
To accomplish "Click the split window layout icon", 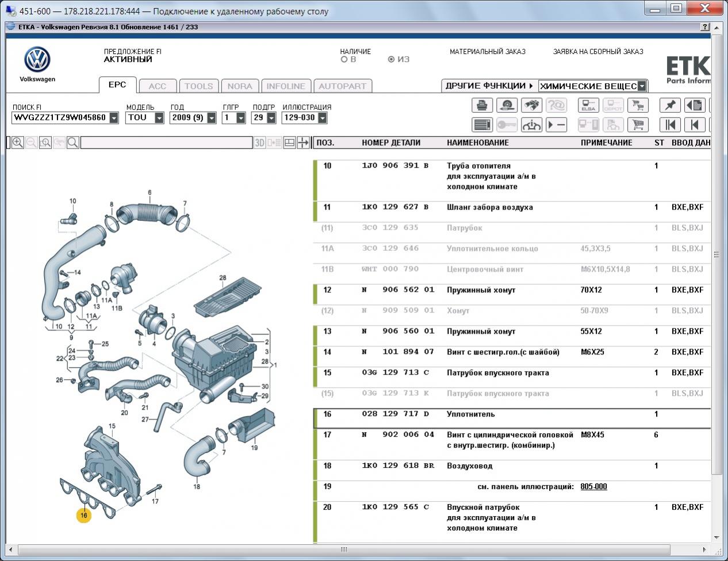I will tap(290, 143).
